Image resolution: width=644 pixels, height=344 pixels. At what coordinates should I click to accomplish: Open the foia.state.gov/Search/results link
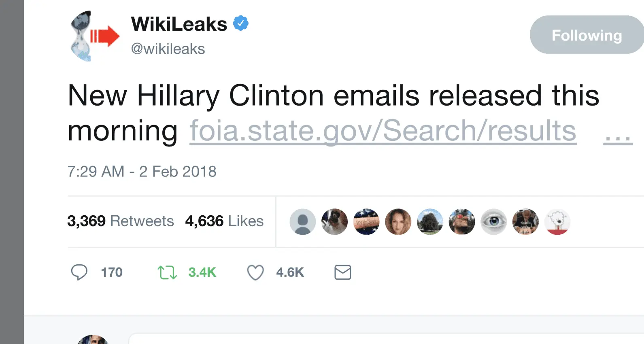(383, 131)
